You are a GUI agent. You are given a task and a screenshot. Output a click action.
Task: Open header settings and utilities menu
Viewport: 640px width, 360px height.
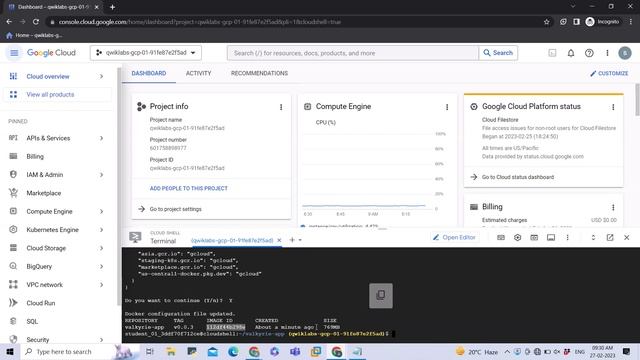[x=607, y=53]
